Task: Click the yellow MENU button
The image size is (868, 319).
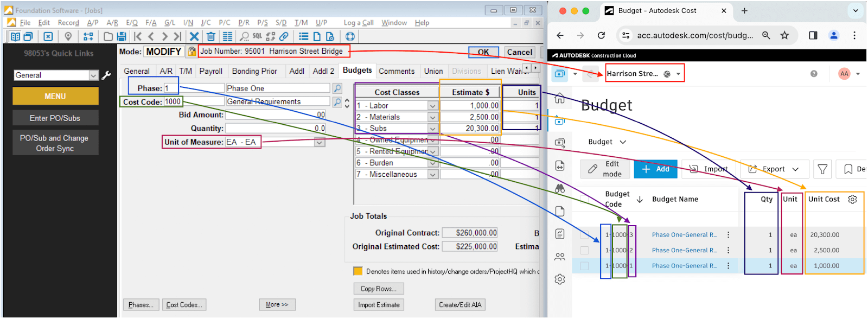Action: 55,96
